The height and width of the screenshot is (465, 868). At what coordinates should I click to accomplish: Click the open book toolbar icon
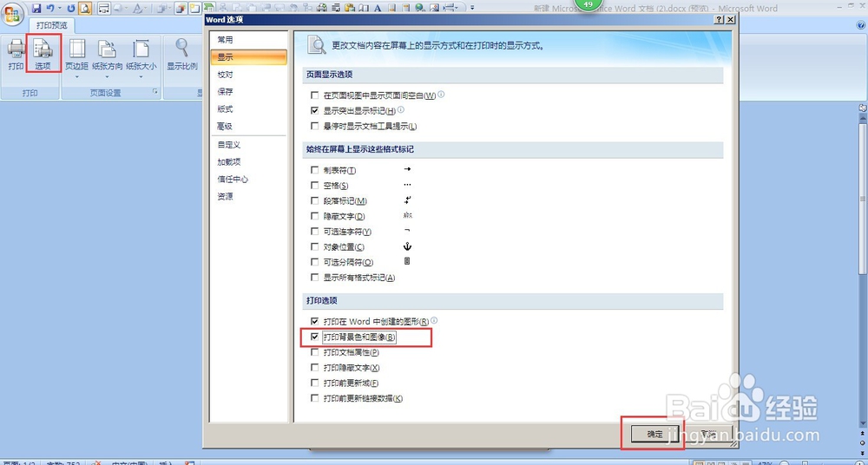click(x=364, y=9)
